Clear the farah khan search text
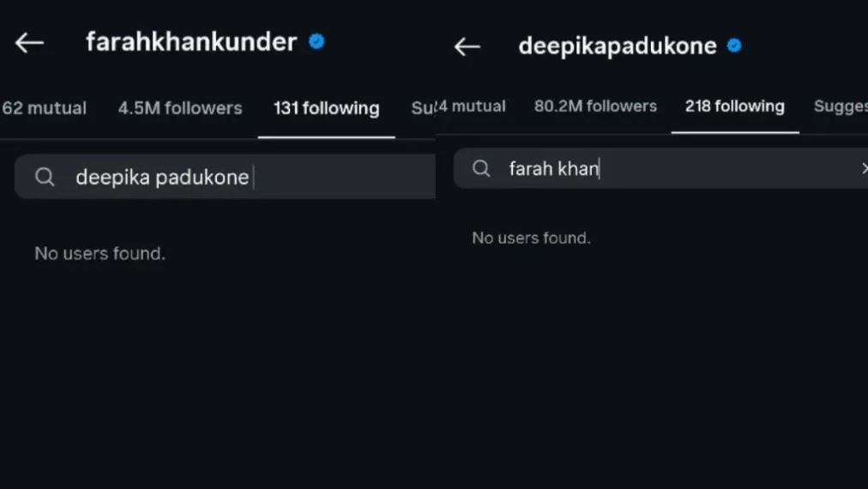The height and width of the screenshot is (489, 868). 864,168
